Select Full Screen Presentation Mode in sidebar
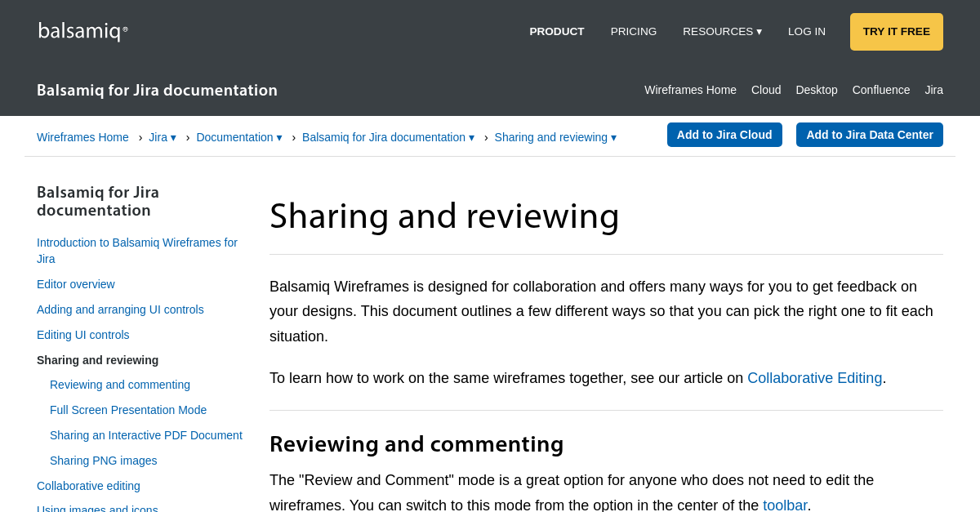 (128, 410)
